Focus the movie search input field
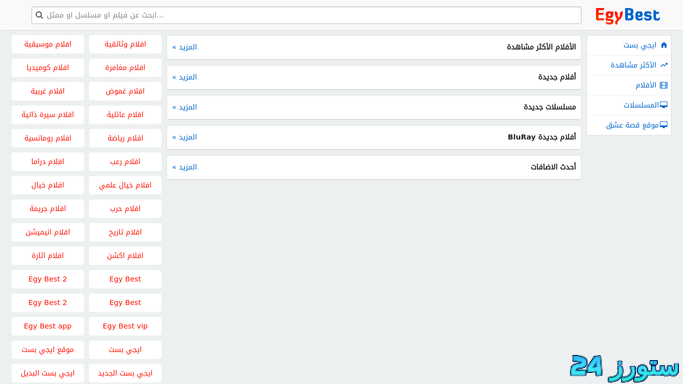 [x=306, y=15]
